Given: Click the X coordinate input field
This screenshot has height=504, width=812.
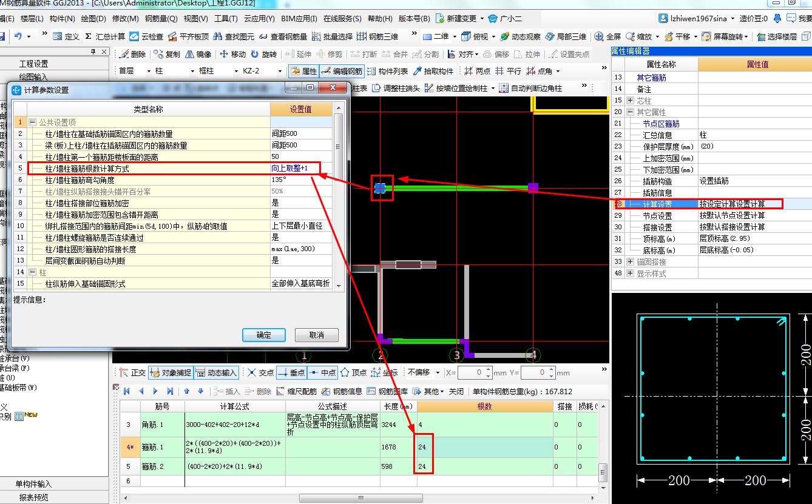Looking at the screenshot, I should (473, 372).
